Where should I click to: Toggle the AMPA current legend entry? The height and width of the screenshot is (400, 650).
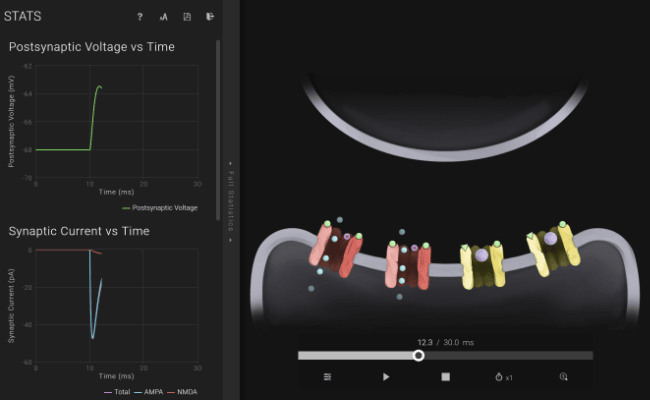[x=150, y=392]
